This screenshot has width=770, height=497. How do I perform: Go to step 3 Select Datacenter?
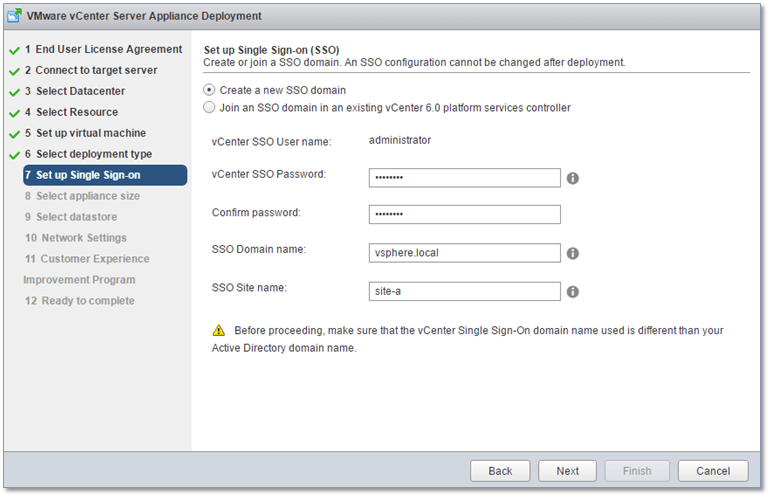[x=75, y=91]
